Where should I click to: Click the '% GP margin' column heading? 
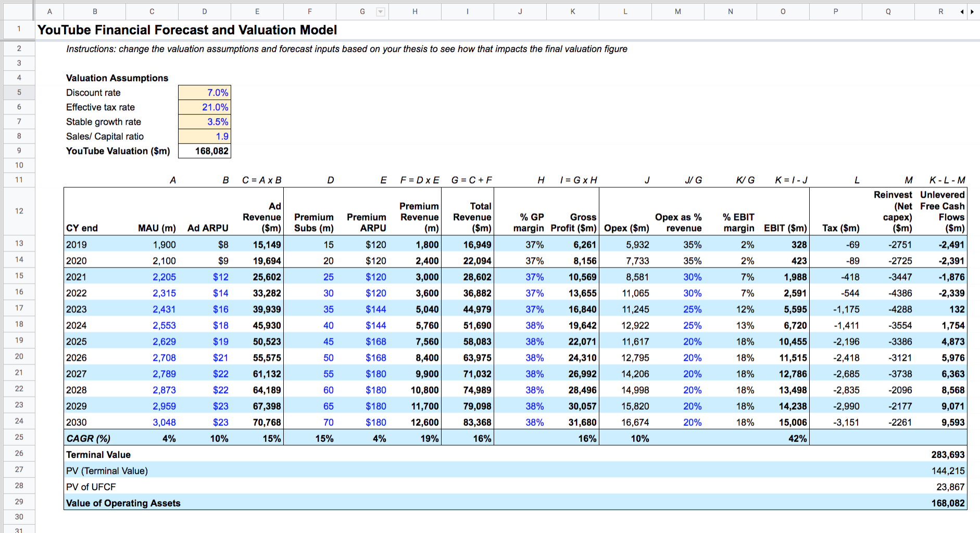(x=529, y=223)
